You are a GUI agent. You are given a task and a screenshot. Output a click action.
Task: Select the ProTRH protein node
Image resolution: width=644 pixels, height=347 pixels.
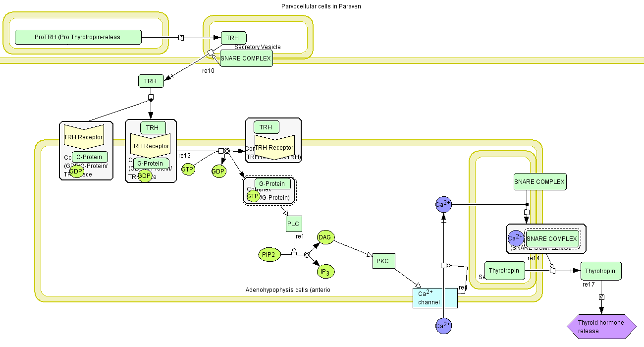[78, 37]
